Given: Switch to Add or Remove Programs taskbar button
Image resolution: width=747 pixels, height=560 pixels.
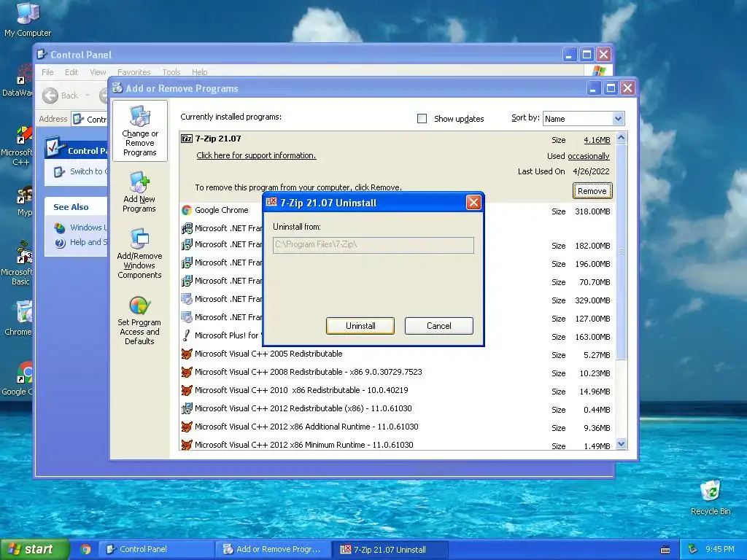Looking at the screenshot, I should [273, 550].
